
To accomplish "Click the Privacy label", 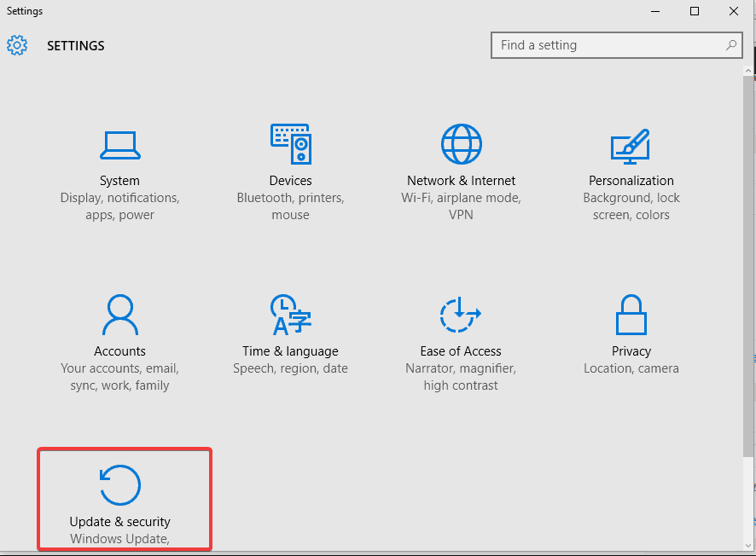I will (x=631, y=351).
